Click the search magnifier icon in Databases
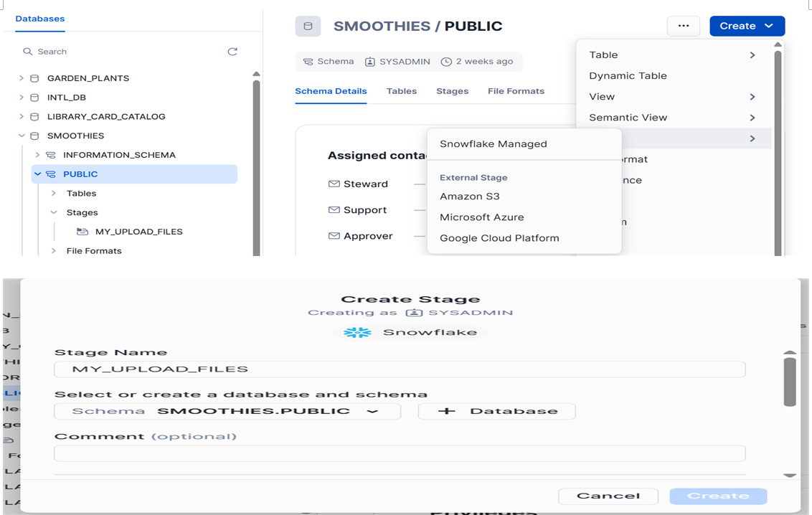Image resolution: width=812 pixels, height=515 pixels. [x=27, y=52]
